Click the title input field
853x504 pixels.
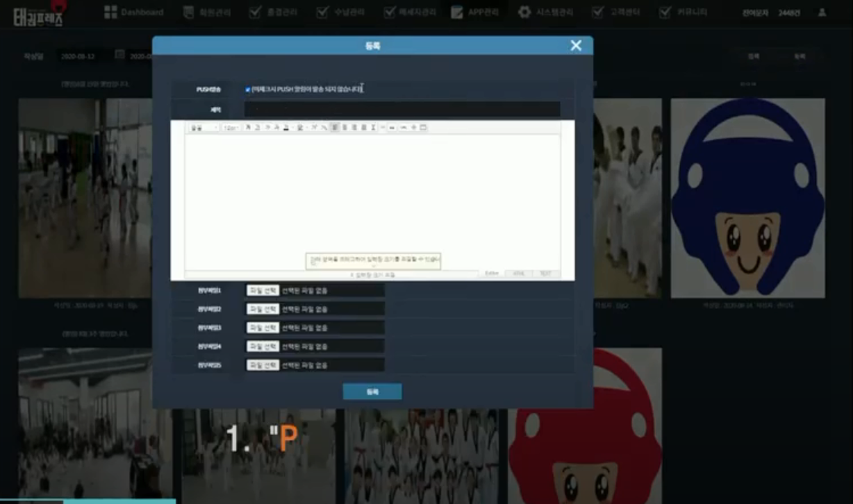pos(401,109)
